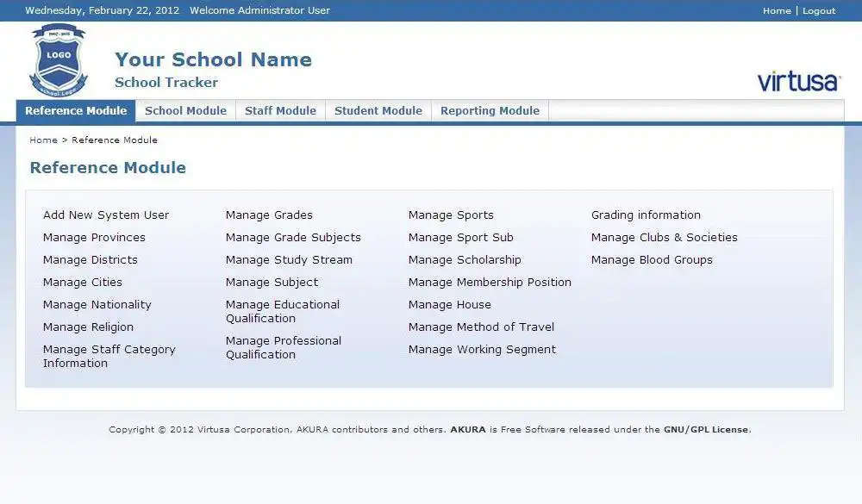862x504 pixels.
Task: Open Manage Districts
Action: point(91,259)
